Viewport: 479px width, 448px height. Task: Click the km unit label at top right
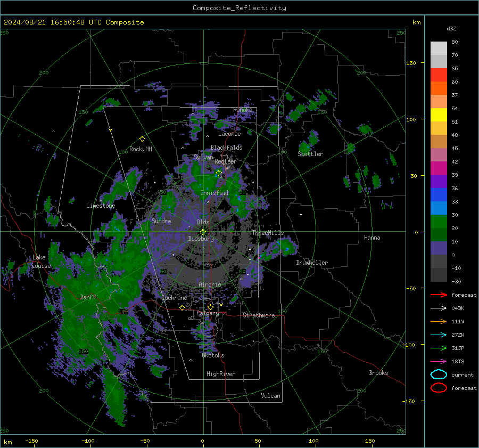[x=416, y=22]
